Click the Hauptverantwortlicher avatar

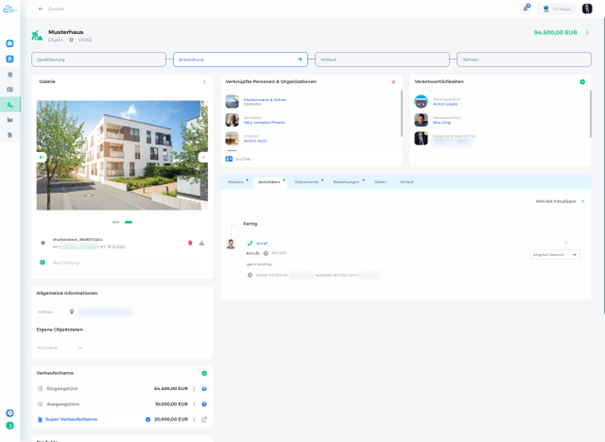tap(421, 138)
